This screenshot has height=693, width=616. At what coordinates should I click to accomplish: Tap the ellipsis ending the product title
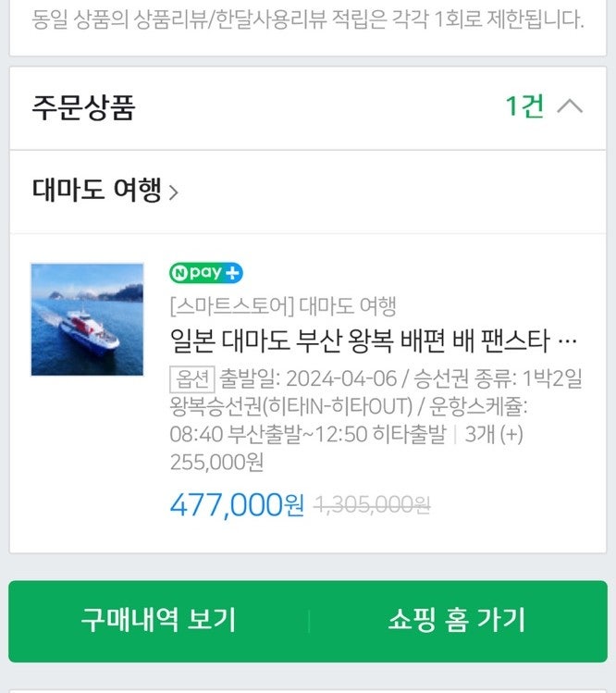pos(570,341)
